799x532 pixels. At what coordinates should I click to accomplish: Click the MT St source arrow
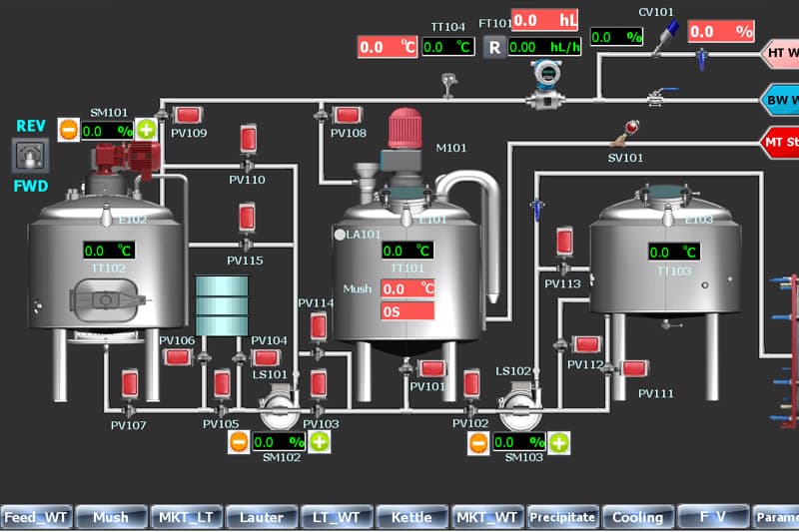tap(780, 142)
